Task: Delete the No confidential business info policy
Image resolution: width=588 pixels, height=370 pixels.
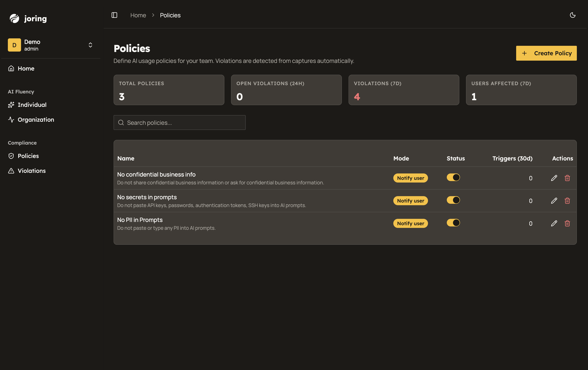Action: click(x=567, y=178)
